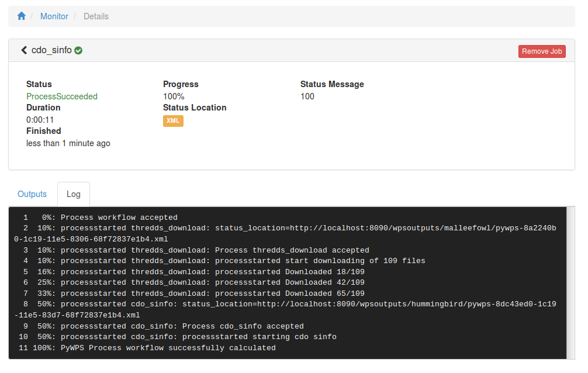
Task: Click log line 'Process cdo_sinfo accepted'
Action: [243, 326]
